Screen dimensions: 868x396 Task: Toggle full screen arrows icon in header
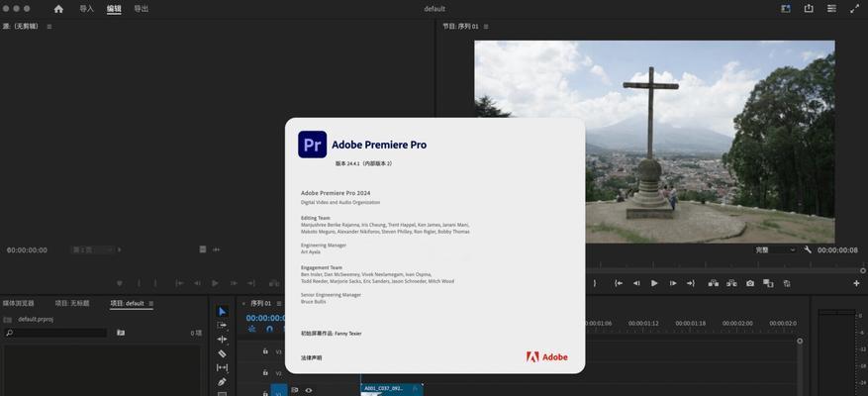click(x=855, y=9)
